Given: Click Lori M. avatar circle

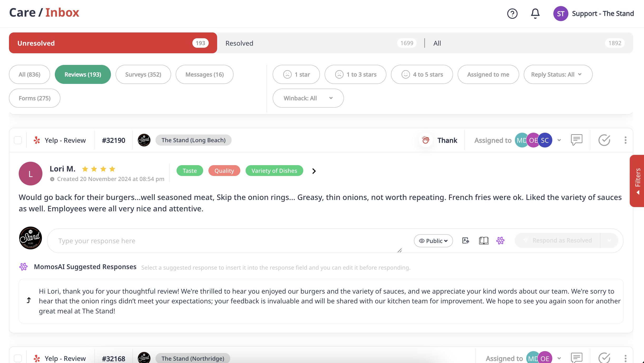Looking at the screenshot, I should [31, 174].
